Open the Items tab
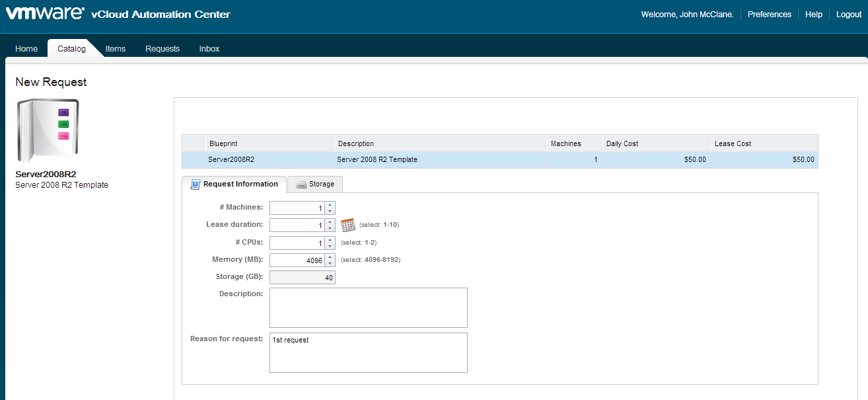Viewport: 868px width, 400px height. point(116,49)
